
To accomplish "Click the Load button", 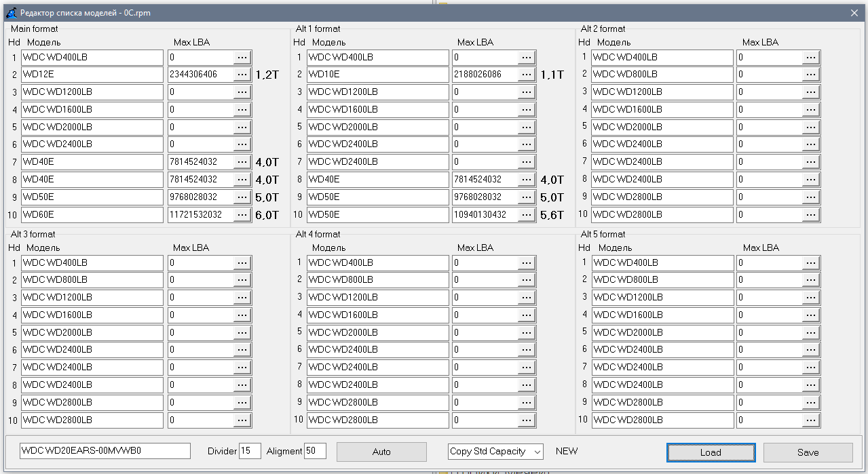I will pos(711,452).
